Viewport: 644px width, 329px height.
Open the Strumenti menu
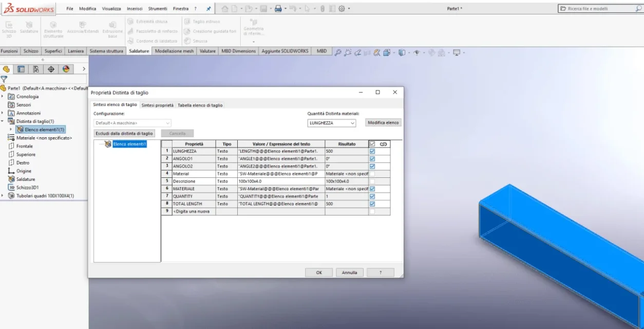158,9
